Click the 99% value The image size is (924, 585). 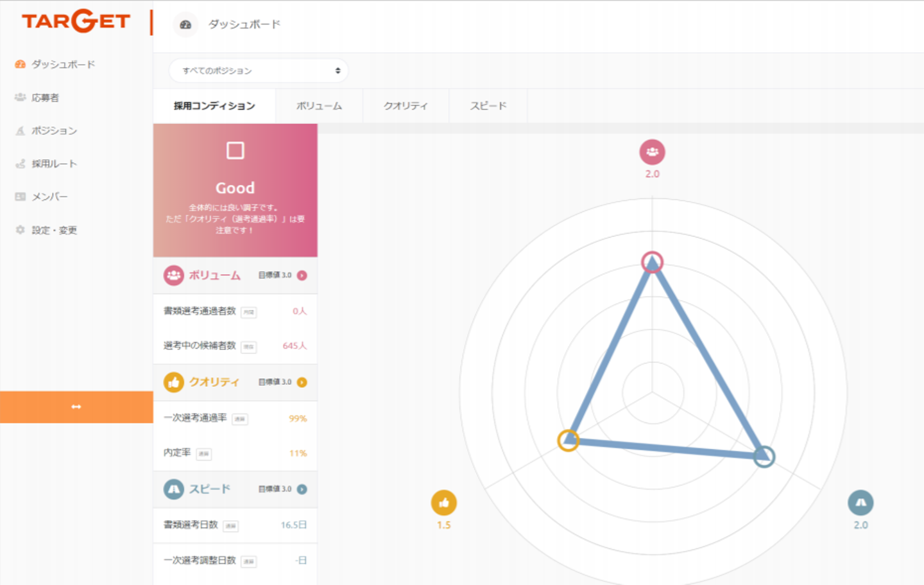298,419
